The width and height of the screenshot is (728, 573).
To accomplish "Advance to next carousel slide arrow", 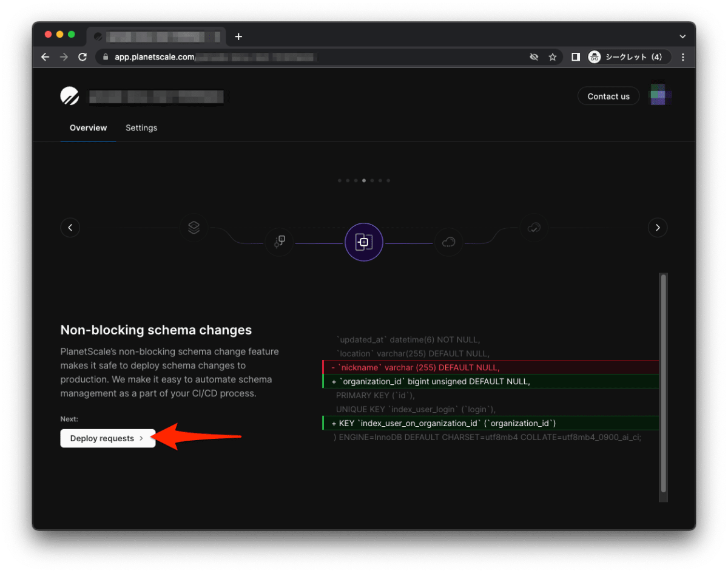I will click(658, 228).
